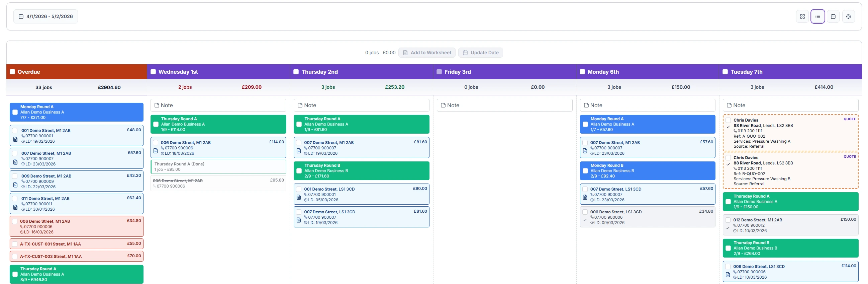Screen dimensions: 868x284
Task: Click 'LD: 10/03/2026' on 012 Demo Street
Action: (x=752, y=231)
